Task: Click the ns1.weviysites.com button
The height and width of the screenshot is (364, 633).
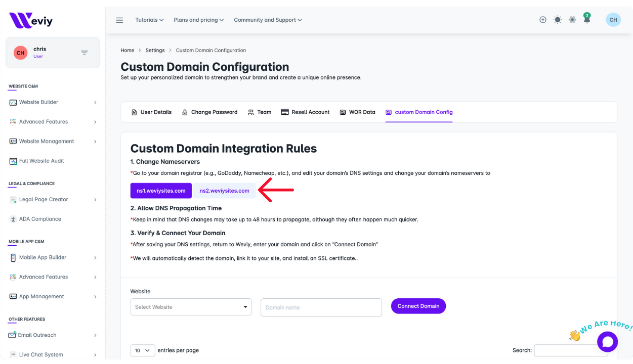Action: [x=161, y=191]
